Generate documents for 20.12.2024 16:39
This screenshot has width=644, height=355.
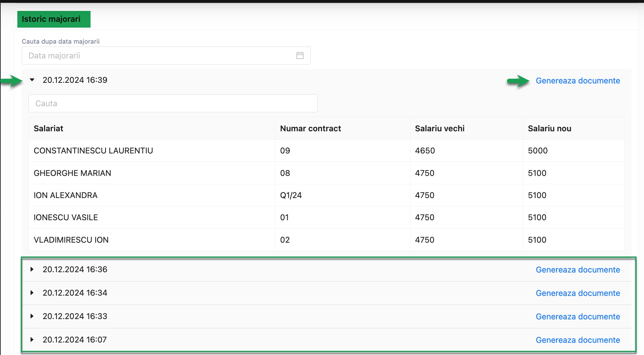tap(578, 81)
